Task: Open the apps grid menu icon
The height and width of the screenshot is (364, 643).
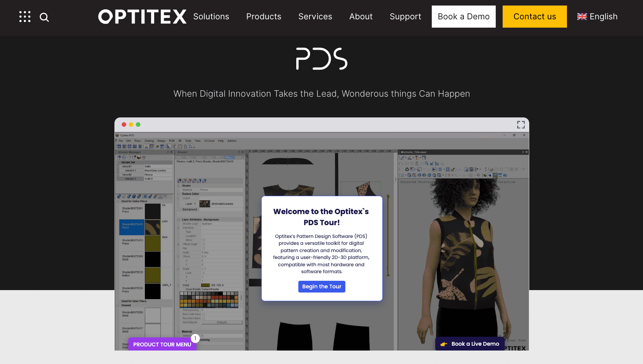Action: pyautogui.click(x=25, y=17)
